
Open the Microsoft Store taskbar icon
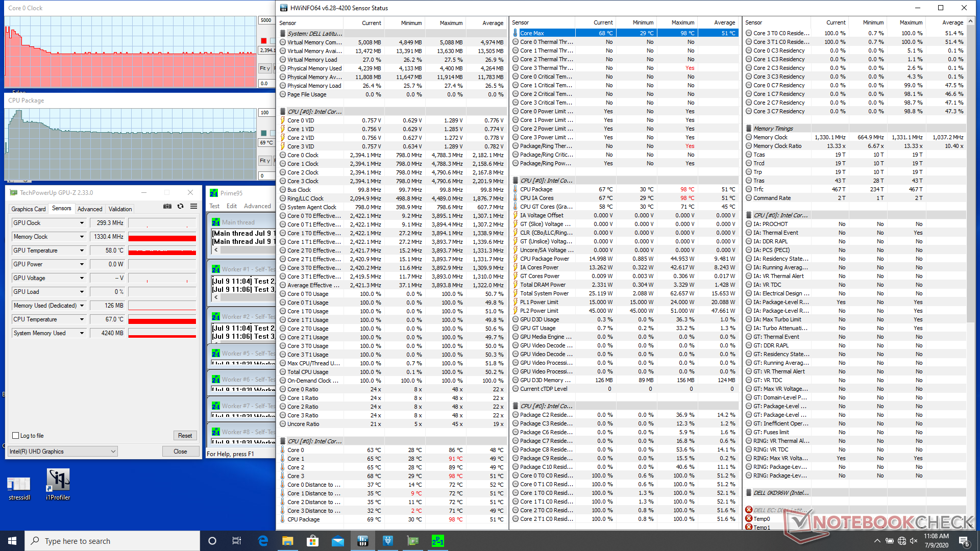pos(312,541)
